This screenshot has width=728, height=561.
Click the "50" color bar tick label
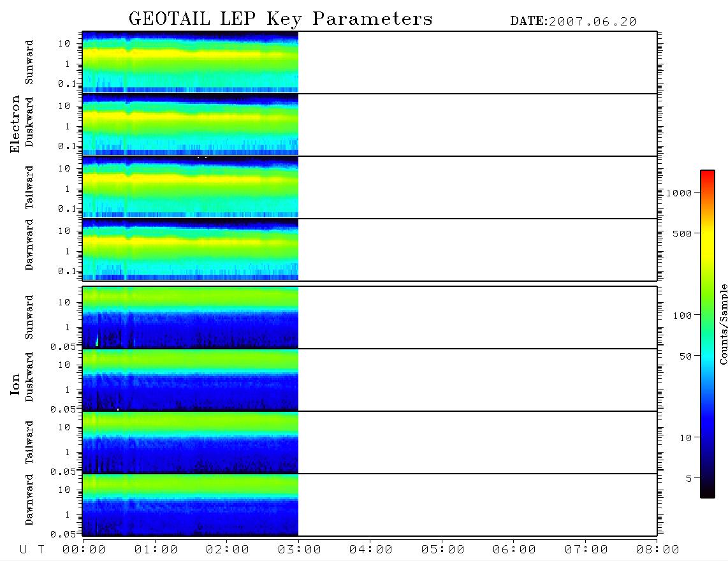[686, 356]
